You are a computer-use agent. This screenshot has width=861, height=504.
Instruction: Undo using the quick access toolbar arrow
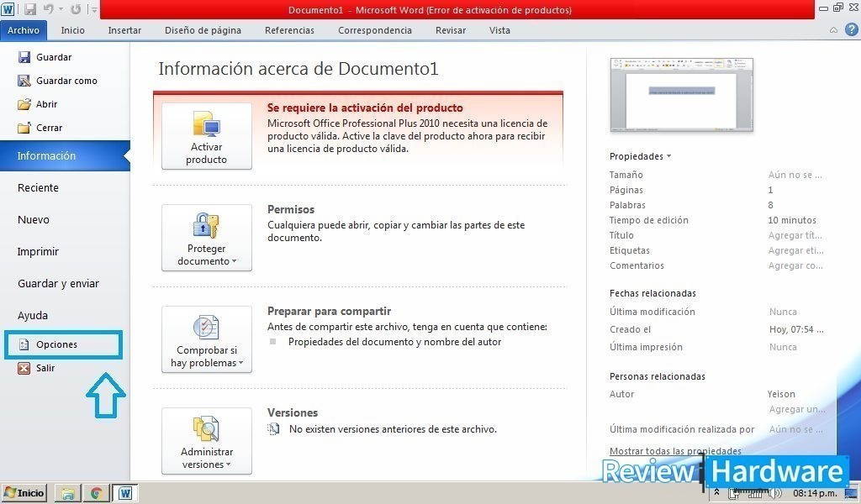48,9
